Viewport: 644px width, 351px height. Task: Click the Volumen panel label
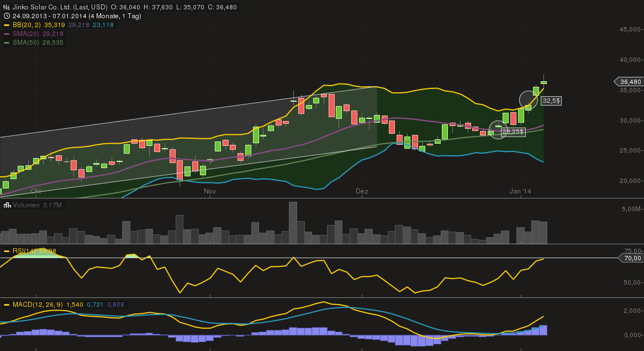tap(27, 205)
